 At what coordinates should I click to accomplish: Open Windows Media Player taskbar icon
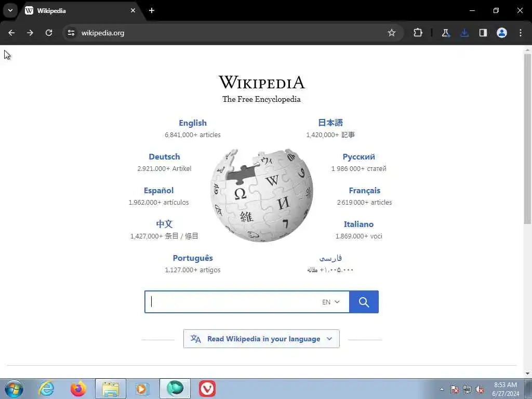(x=142, y=389)
